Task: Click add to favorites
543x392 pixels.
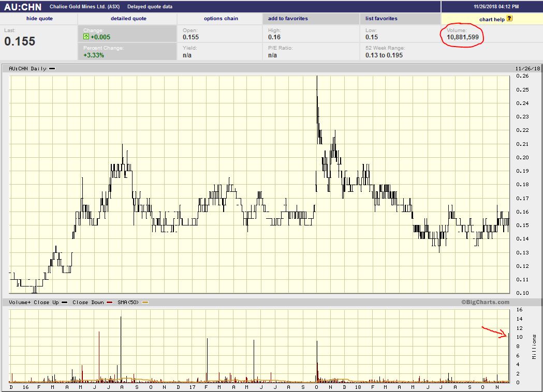Action: tap(288, 19)
